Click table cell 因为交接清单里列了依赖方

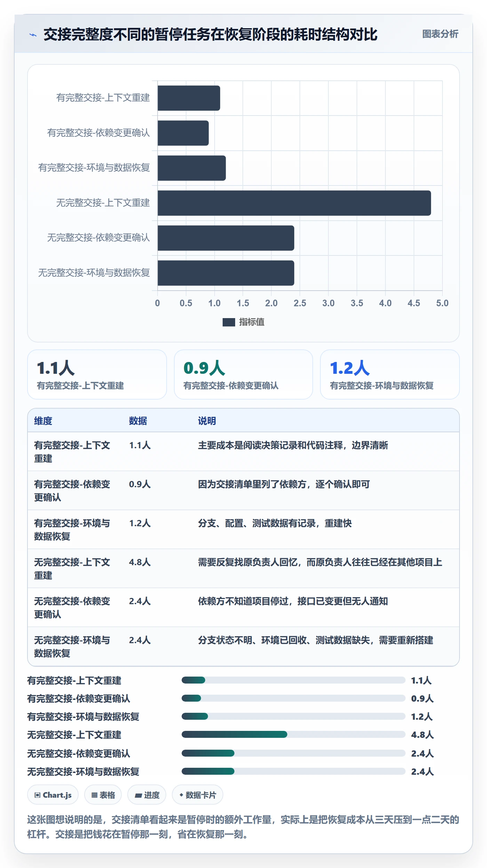(x=284, y=484)
